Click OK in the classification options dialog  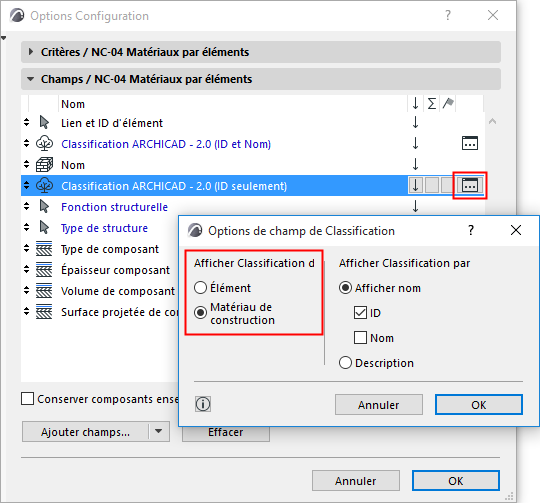pyautogui.click(x=479, y=405)
